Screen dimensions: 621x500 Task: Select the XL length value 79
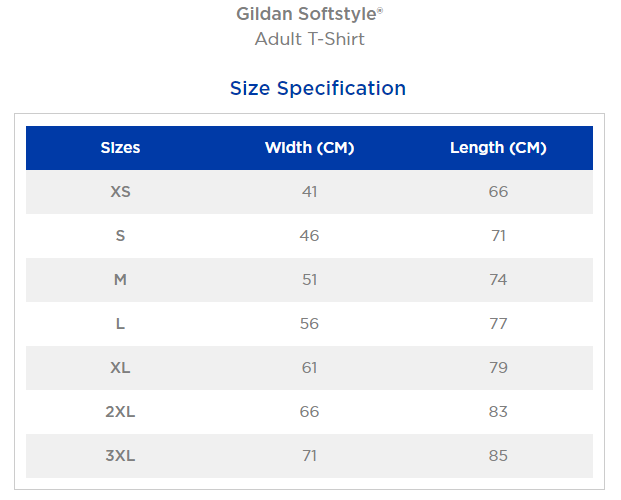point(498,368)
